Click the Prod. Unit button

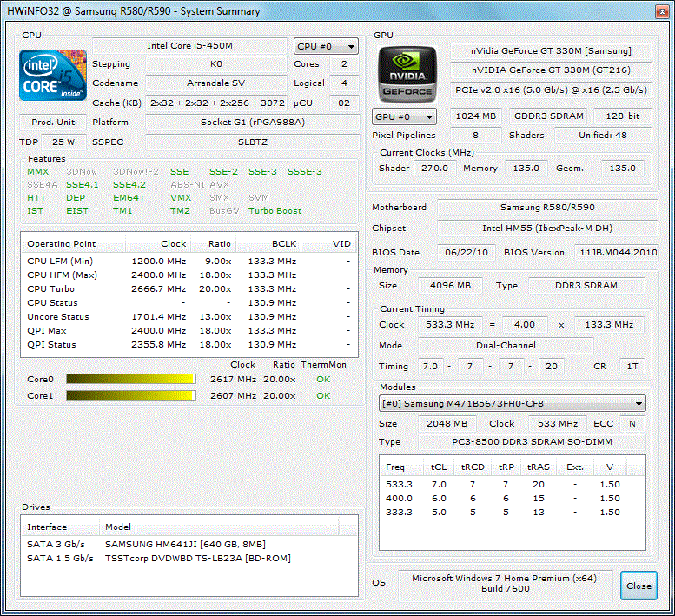point(53,123)
